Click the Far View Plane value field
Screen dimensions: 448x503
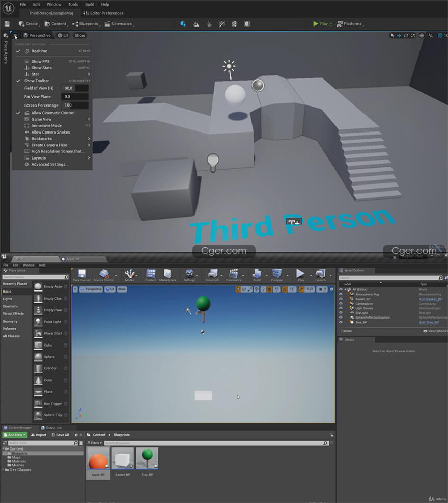(75, 96)
